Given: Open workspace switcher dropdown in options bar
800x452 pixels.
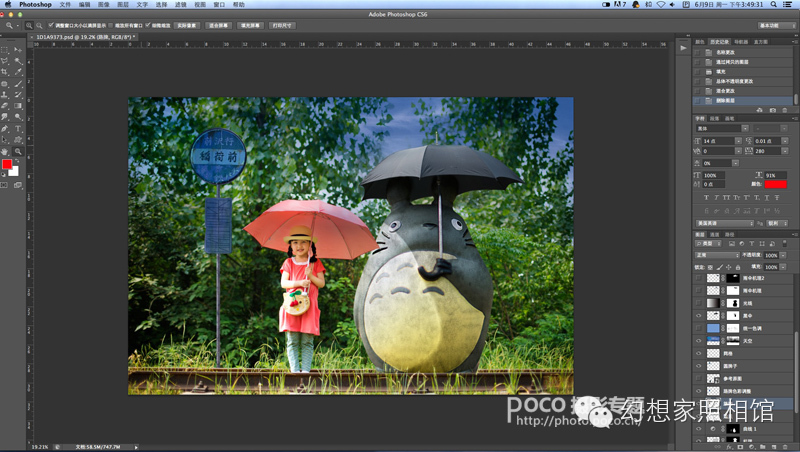Looking at the screenshot, I should (x=776, y=26).
